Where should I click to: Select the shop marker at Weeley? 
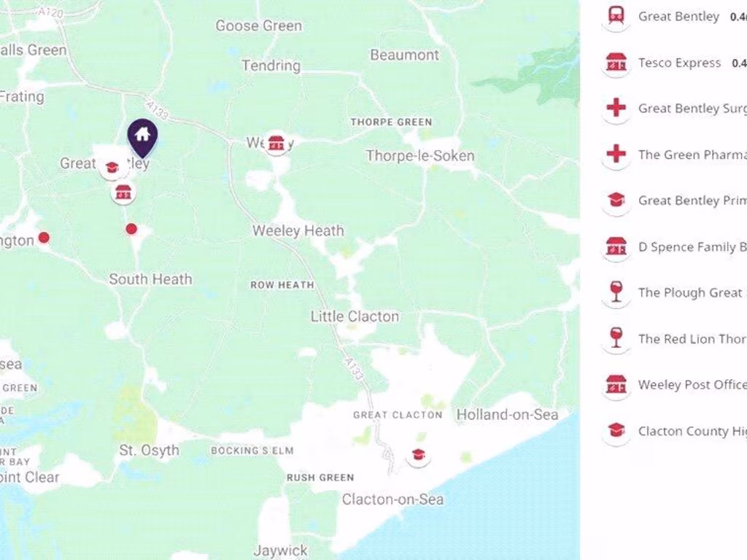[276, 143]
